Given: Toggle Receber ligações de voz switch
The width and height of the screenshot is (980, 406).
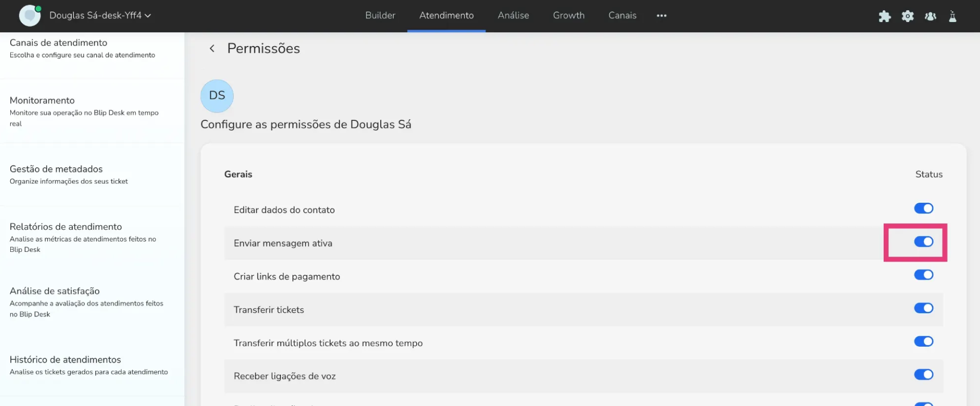Looking at the screenshot, I should [x=923, y=375].
